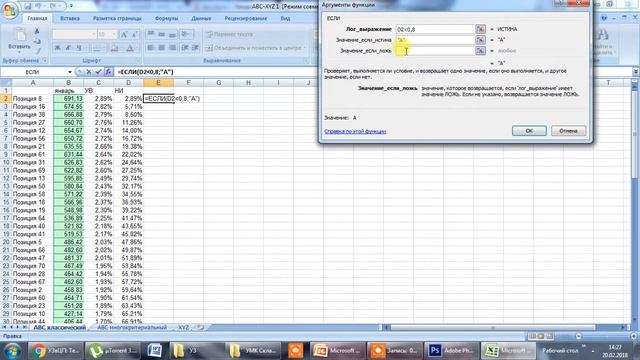Save workbook via quick access toolbar
The height and width of the screenshot is (360, 640).
(28, 6)
